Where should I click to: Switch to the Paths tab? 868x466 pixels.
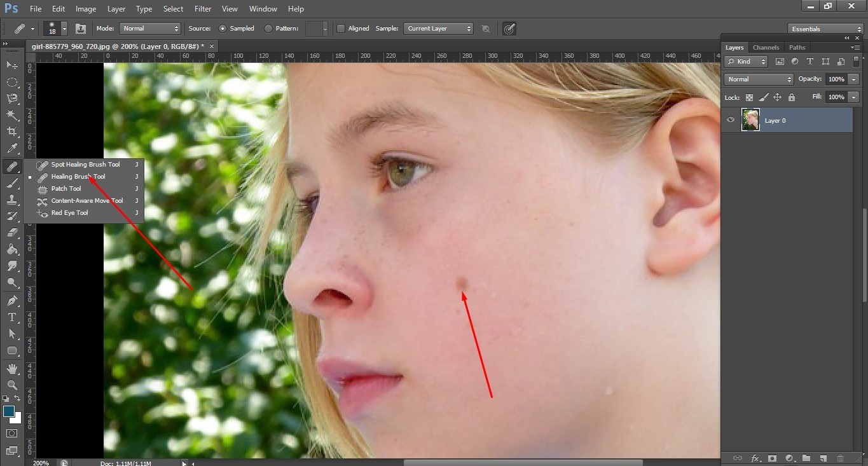pyautogui.click(x=797, y=48)
